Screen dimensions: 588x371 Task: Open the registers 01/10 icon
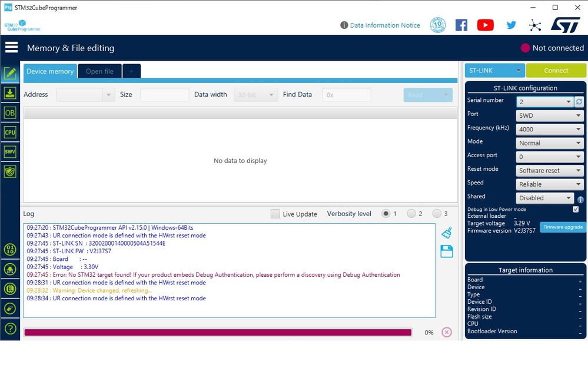click(x=10, y=249)
